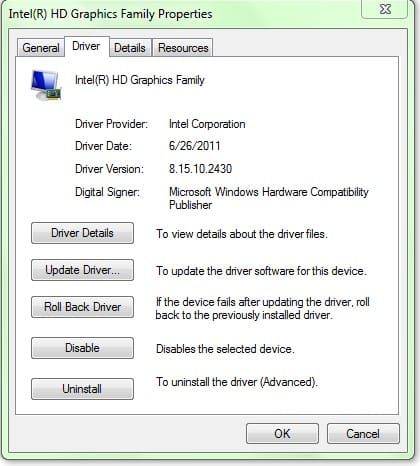420x466 pixels.
Task: Go to the Resources tab
Action: (183, 48)
